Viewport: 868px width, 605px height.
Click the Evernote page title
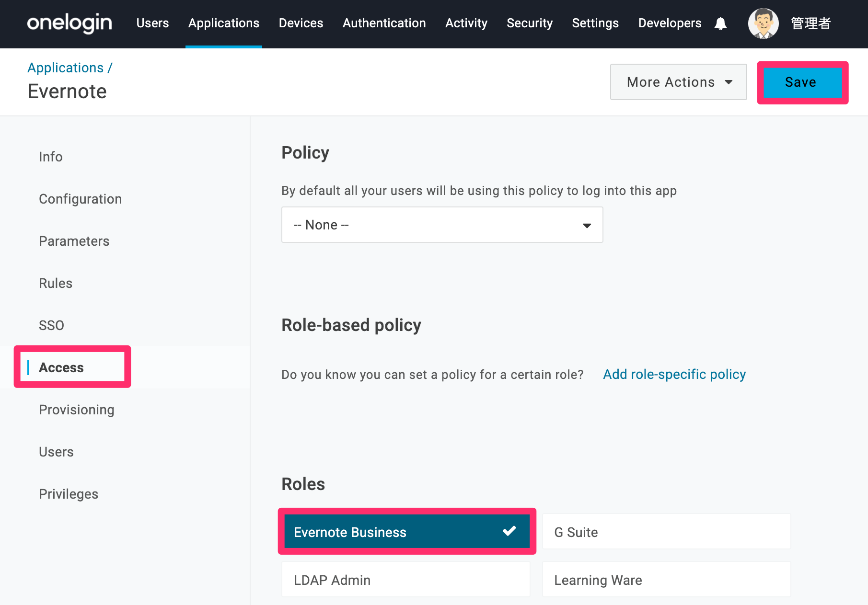[67, 91]
